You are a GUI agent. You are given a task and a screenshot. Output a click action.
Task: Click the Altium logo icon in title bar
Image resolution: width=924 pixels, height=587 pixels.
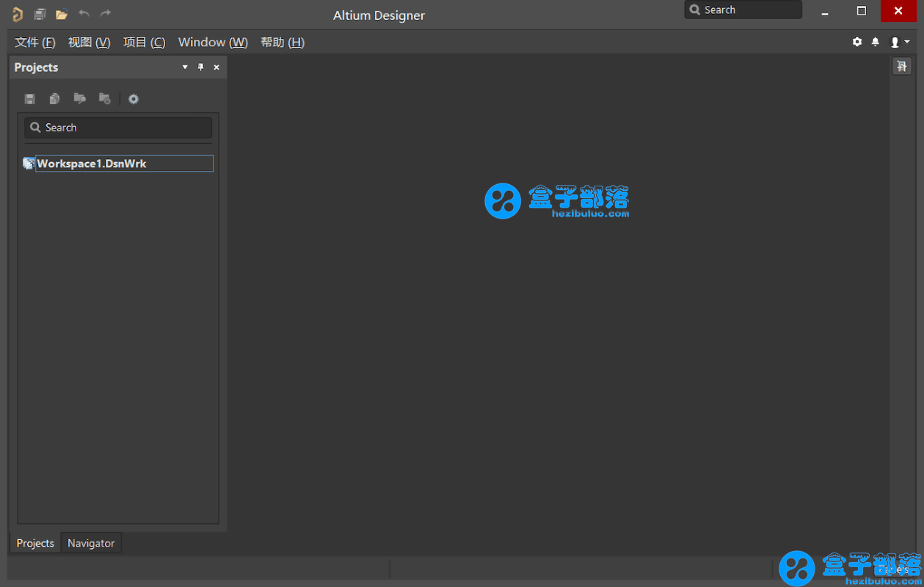click(18, 14)
